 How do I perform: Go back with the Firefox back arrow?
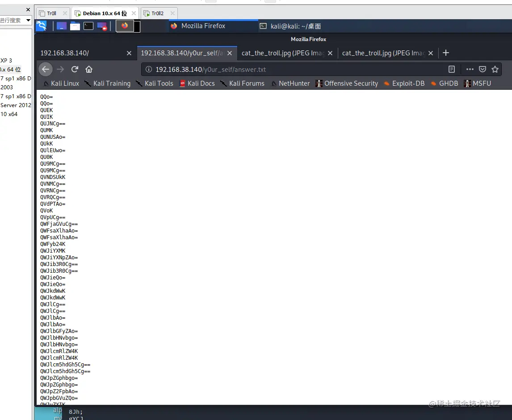(x=46, y=69)
